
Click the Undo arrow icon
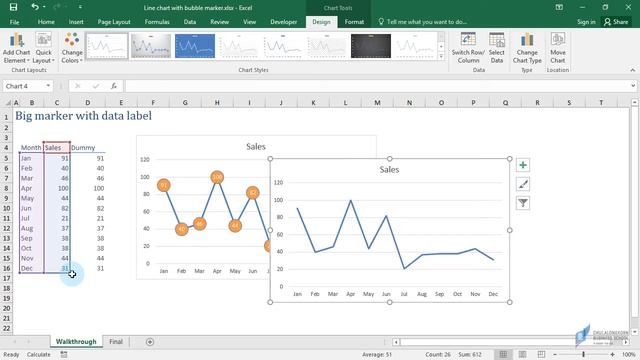[35, 7]
